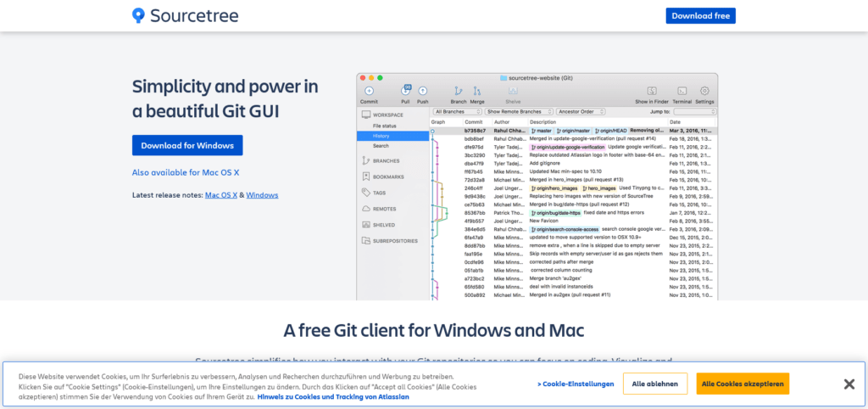Click the Commit toolbar icon
Viewport: 868px width, 409px height.
click(369, 91)
